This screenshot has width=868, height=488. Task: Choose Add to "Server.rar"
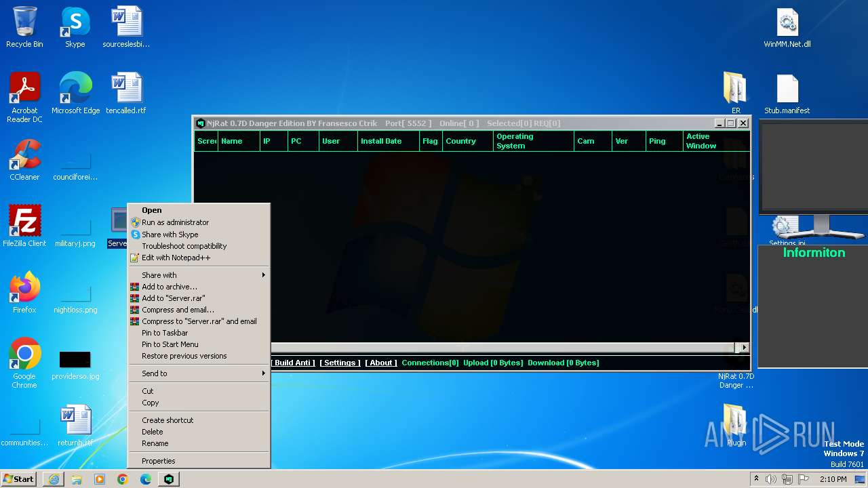coord(199,298)
